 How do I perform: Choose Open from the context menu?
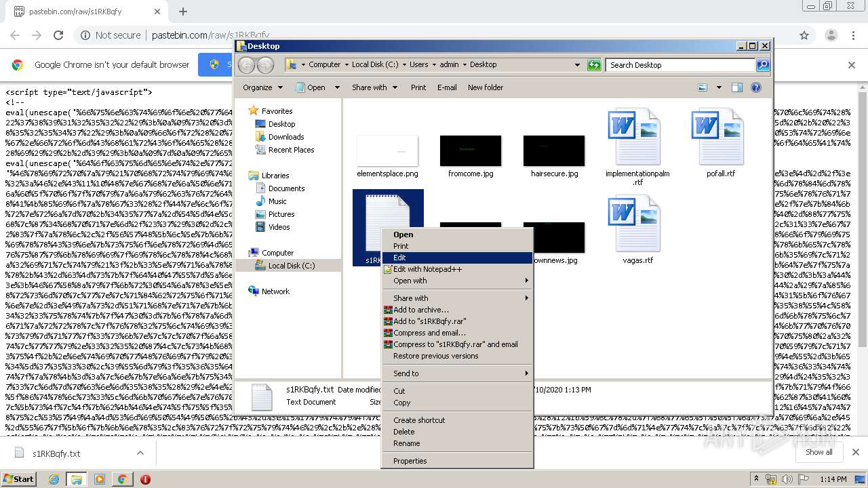pyautogui.click(x=457, y=235)
